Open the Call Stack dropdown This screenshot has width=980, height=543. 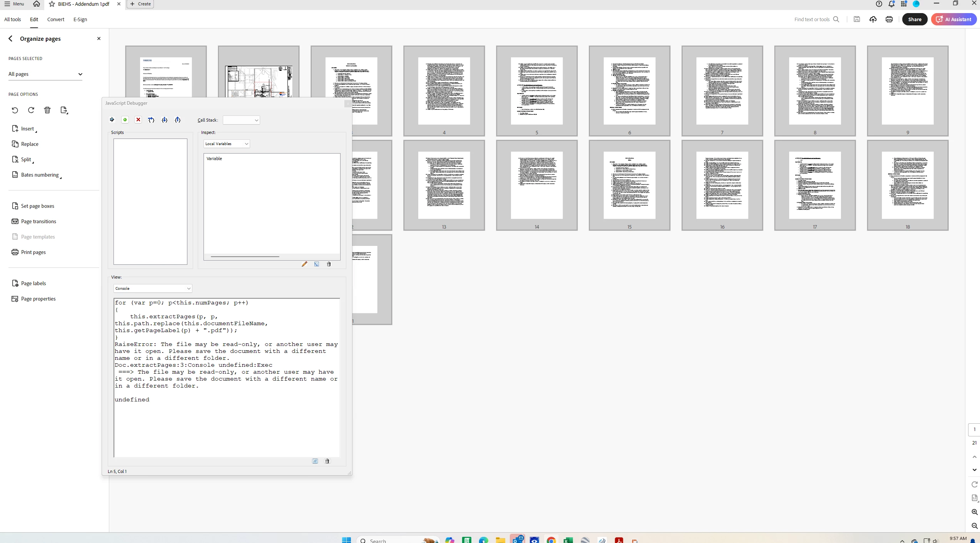pyautogui.click(x=241, y=120)
